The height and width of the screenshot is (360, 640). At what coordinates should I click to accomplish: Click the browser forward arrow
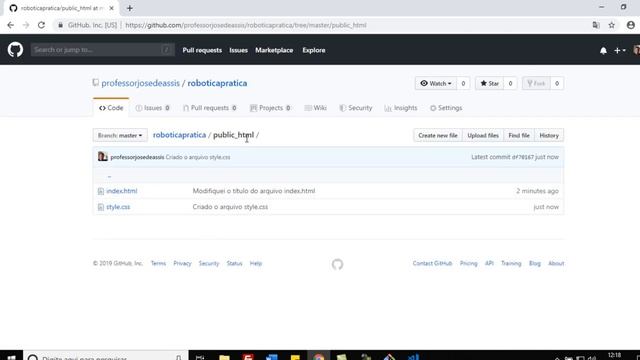(26, 25)
